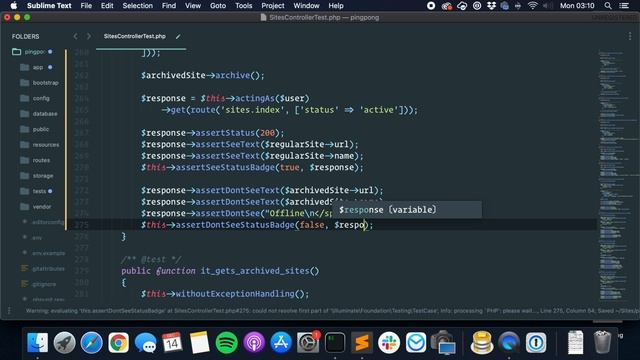Image resolution: width=640 pixels, height=360 pixels.
Task: Click the 'it_gets_archived_sites' function name
Action: (256, 271)
